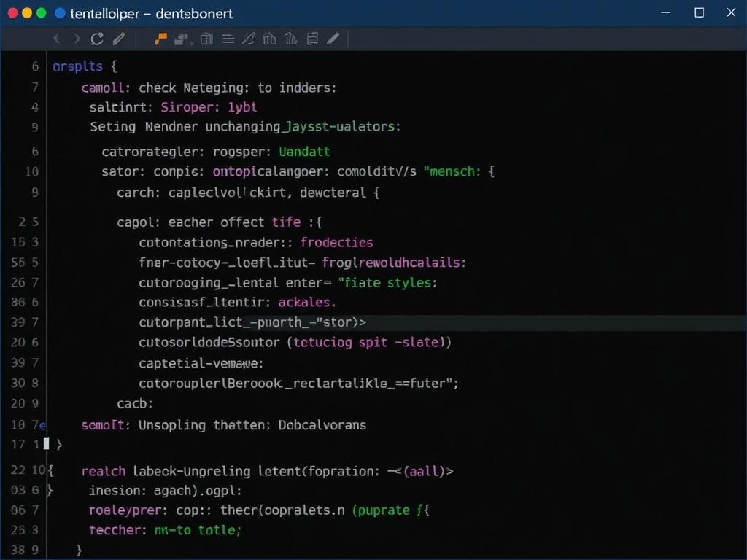Click the 'captetial-vemawe:' line
This screenshot has height=560, width=747.
(x=201, y=363)
